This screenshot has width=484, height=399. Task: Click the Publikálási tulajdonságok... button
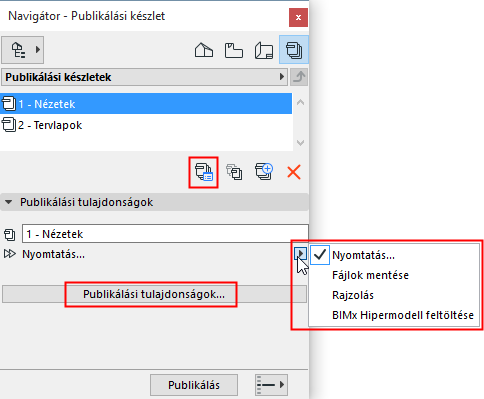tap(154, 294)
